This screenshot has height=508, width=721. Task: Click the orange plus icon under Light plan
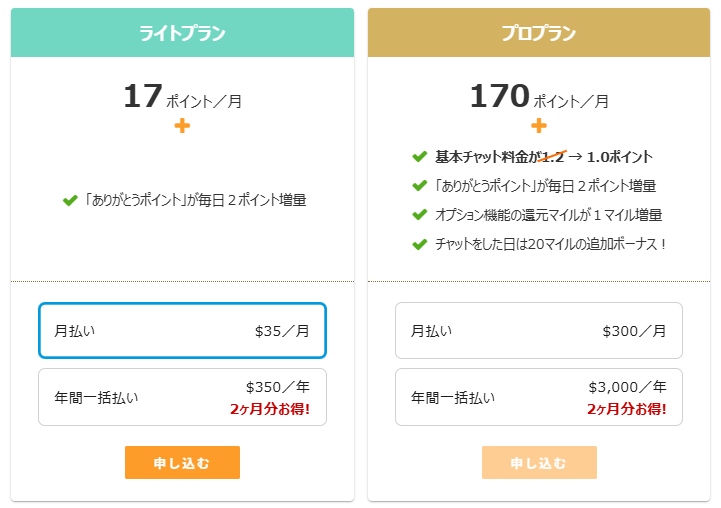point(182,126)
